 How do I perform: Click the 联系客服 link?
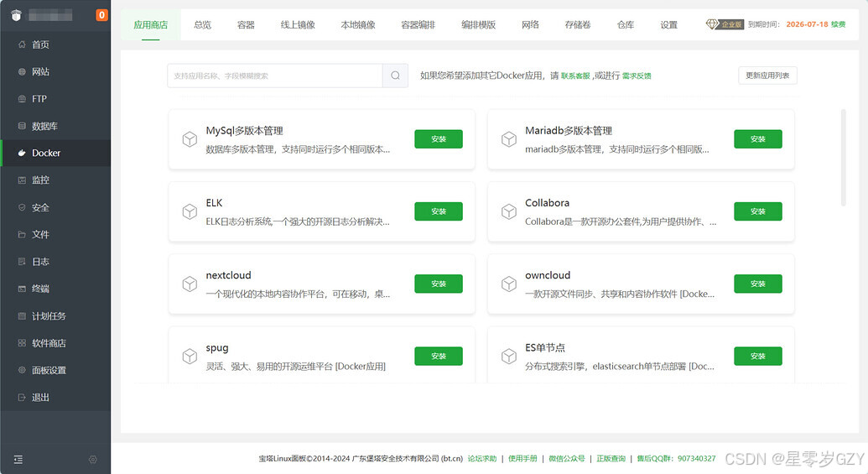575,76
